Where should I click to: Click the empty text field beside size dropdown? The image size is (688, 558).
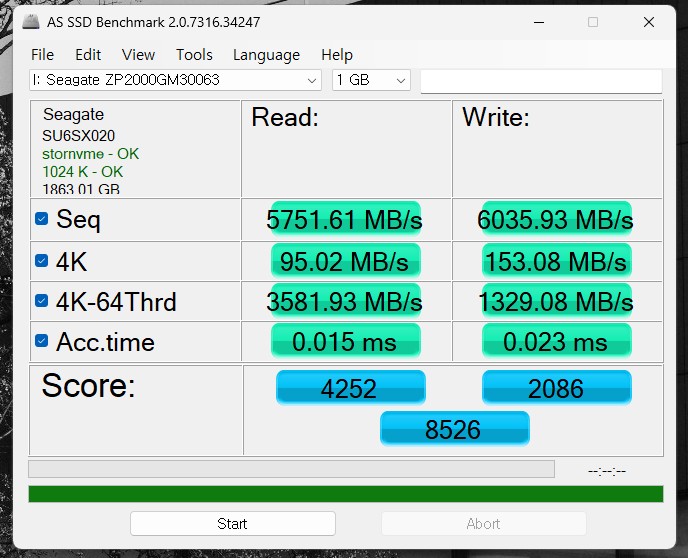click(541, 81)
